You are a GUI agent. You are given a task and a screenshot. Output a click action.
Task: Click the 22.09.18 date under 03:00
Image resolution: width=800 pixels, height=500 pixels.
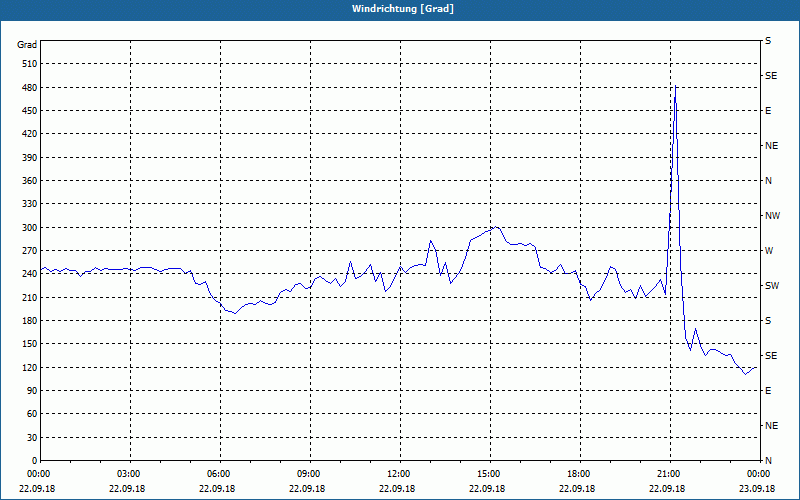(x=127, y=488)
